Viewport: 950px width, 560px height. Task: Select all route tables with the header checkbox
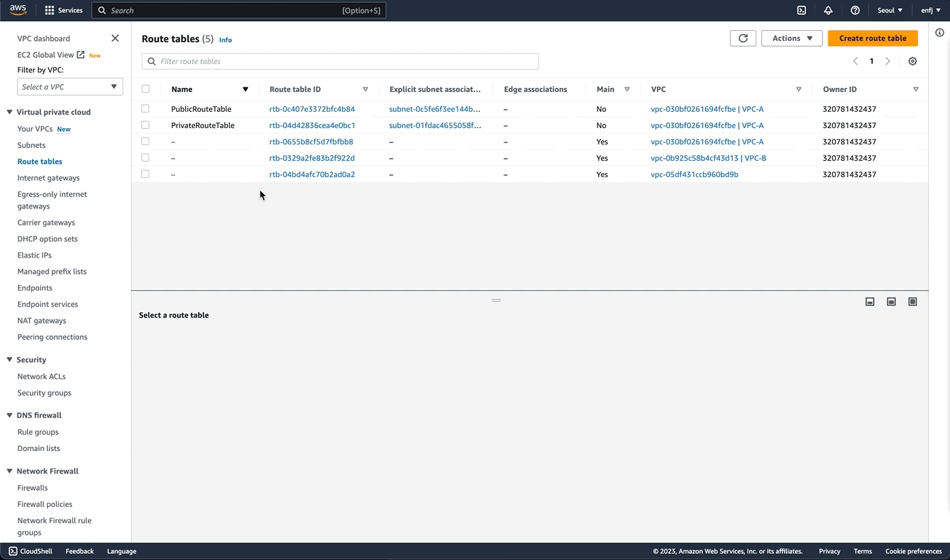(145, 89)
